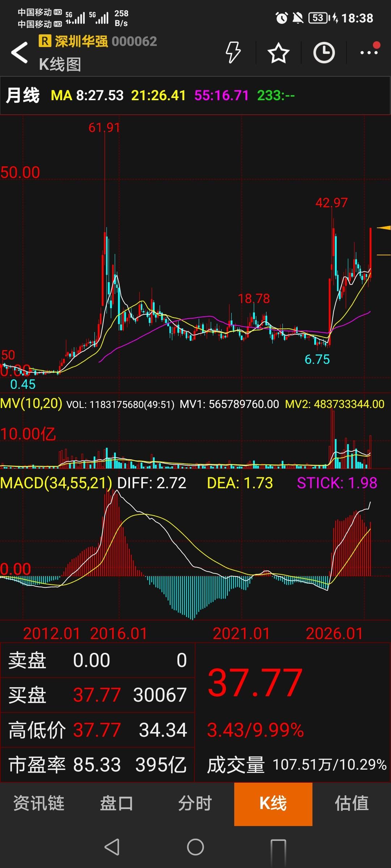Tap the muted notification bell icon

click(298, 18)
